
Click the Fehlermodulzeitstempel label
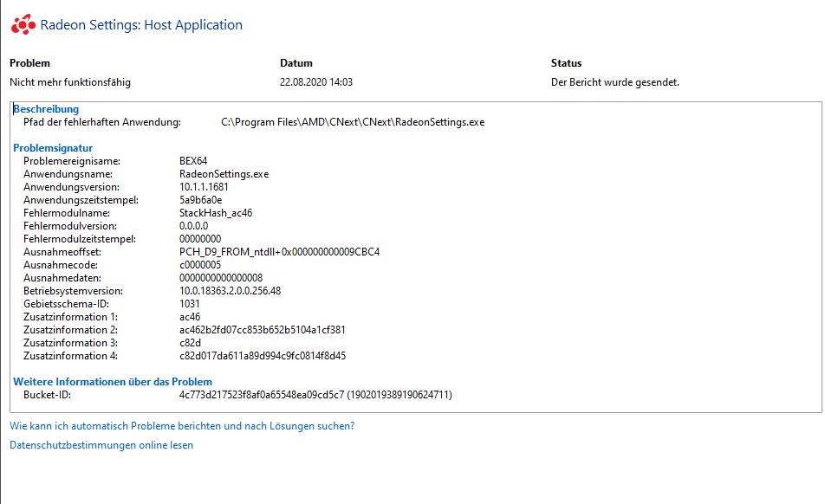coord(80,239)
